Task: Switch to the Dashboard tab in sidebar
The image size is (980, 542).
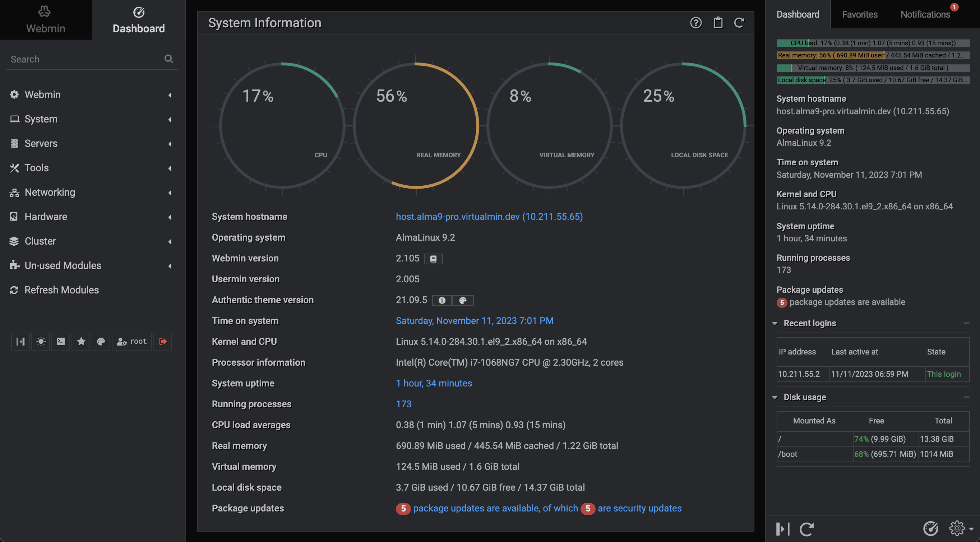Action: [139, 20]
